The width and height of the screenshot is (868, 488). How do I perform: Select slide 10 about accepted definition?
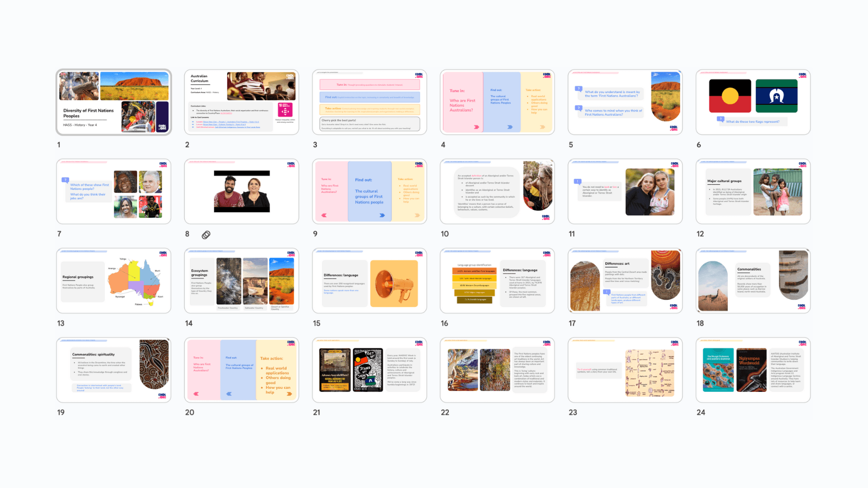[x=497, y=191]
